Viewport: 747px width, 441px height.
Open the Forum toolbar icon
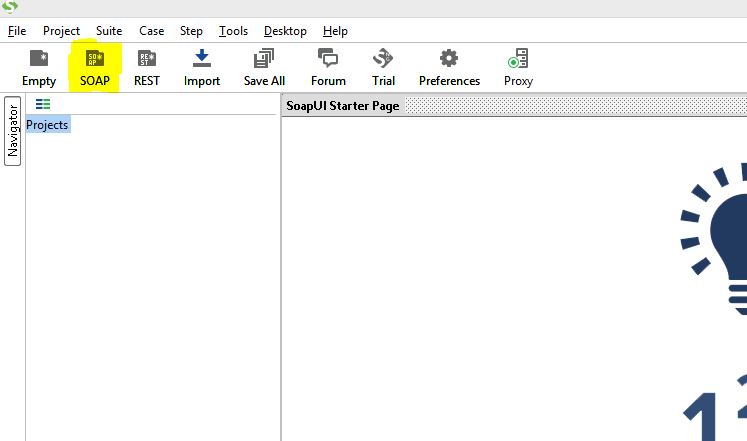tap(328, 68)
